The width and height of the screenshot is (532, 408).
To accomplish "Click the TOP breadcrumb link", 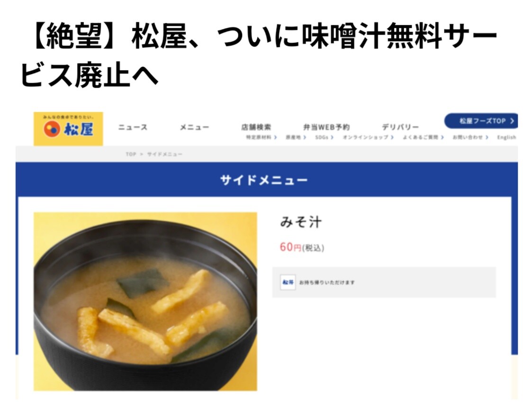I will click(x=131, y=154).
